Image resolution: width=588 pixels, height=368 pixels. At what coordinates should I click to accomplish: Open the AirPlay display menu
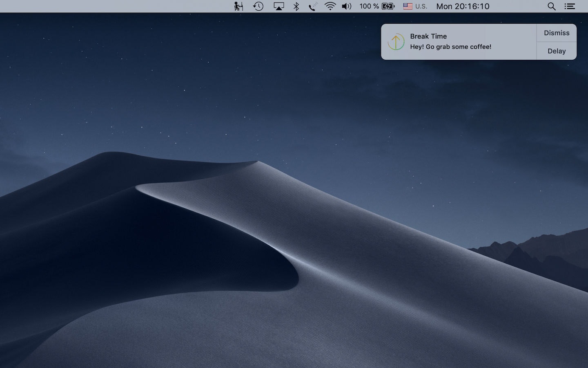click(x=279, y=6)
